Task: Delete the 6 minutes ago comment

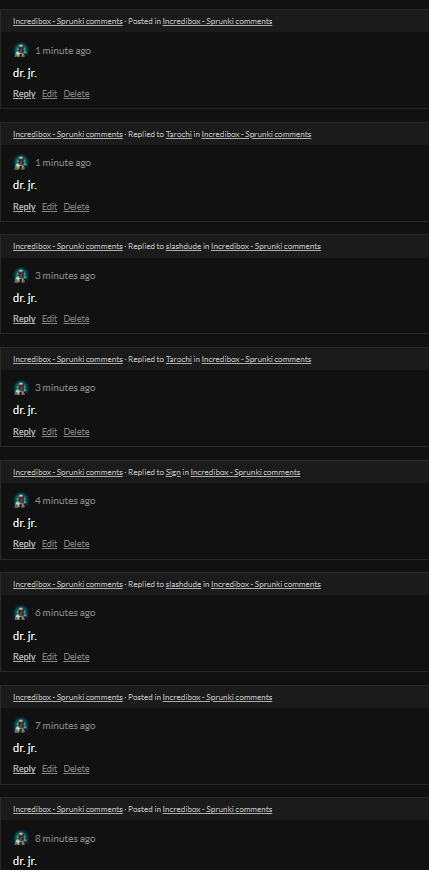Action: pyautogui.click(x=77, y=656)
